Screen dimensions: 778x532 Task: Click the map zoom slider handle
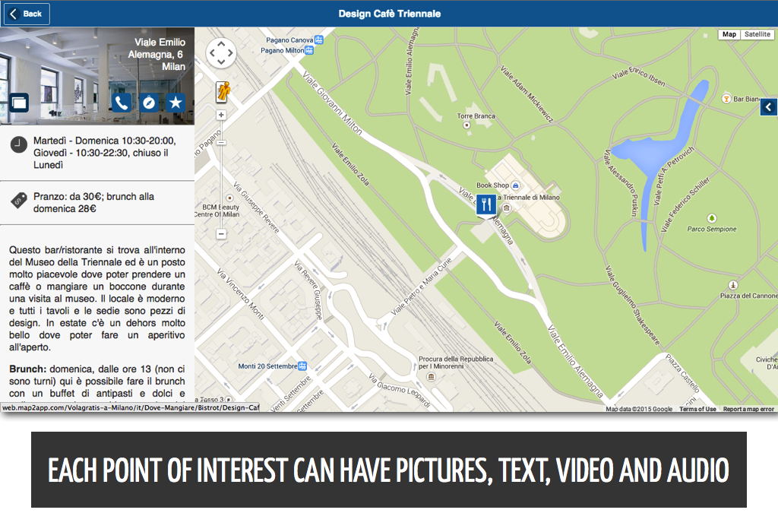pos(221,143)
